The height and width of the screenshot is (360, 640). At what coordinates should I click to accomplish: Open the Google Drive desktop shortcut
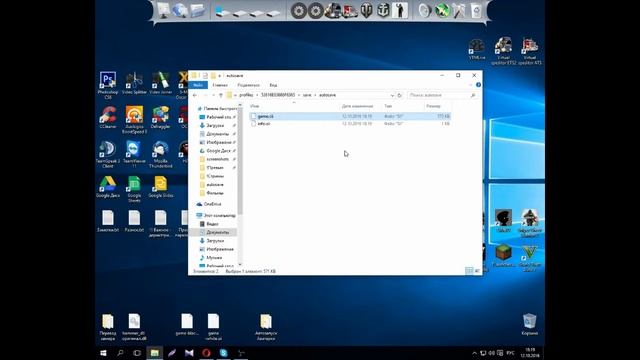click(x=108, y=187)
